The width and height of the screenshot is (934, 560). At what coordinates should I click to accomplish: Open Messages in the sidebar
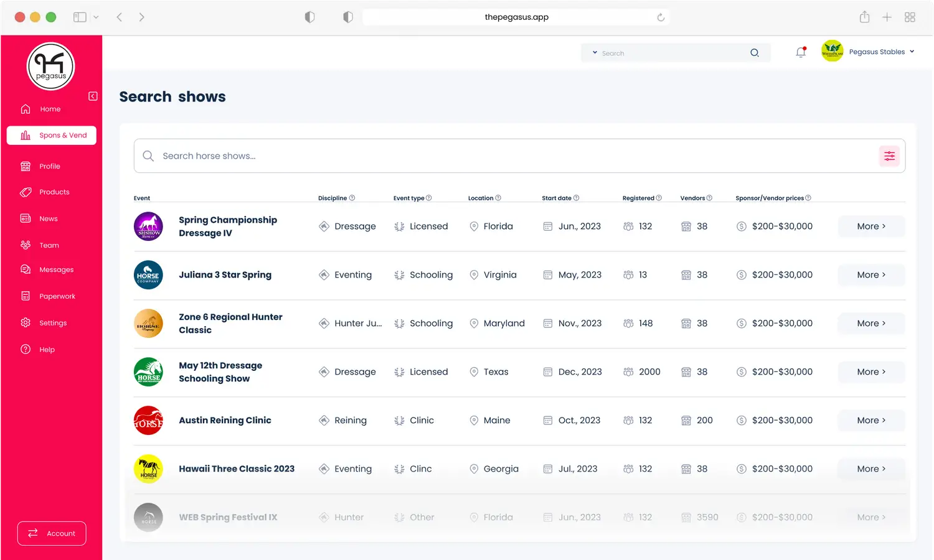(56, 270)
